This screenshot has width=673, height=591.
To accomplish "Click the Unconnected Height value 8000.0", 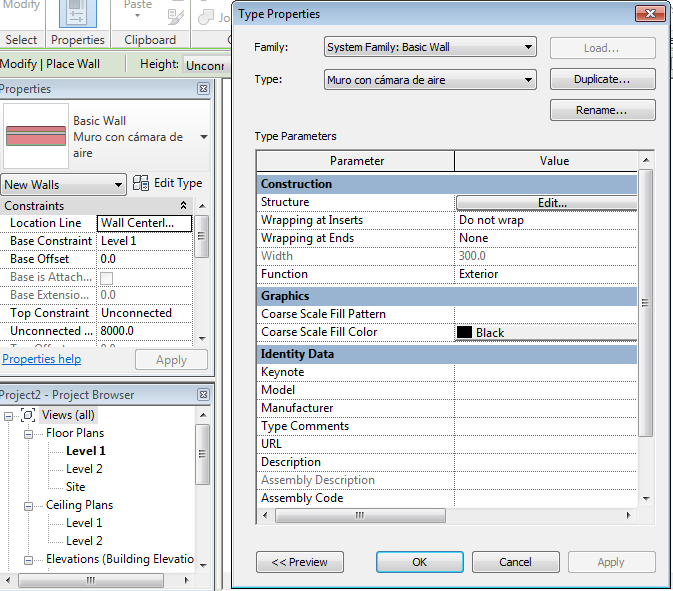I will 144,331.
